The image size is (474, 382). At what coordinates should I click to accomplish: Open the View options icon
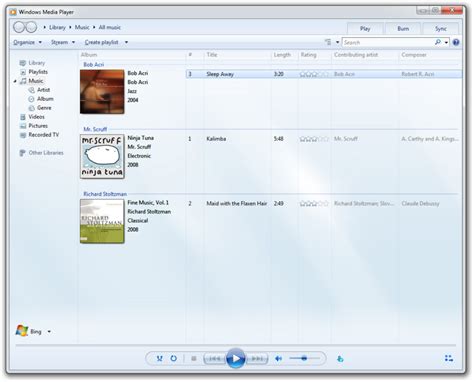[328, 42]
